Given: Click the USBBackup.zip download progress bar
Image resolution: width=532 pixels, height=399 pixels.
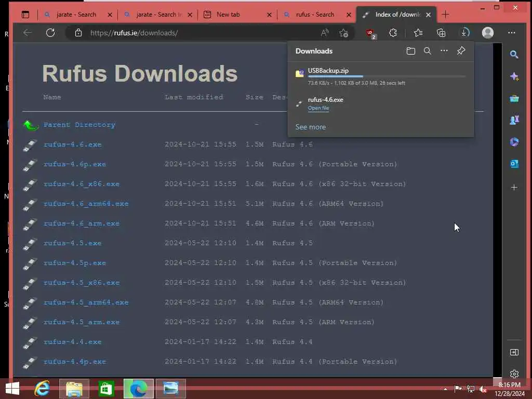Looking at the screenshot, I should click(387, 77).
